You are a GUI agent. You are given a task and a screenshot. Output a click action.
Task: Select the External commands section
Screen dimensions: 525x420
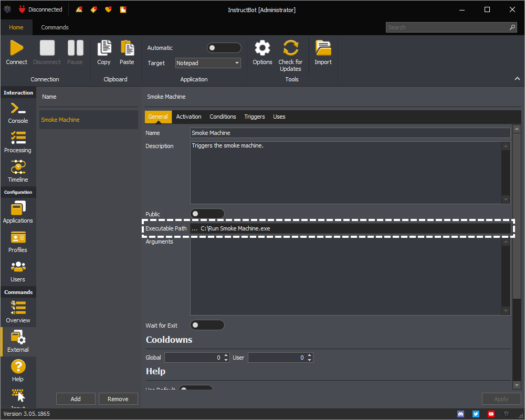18,342
